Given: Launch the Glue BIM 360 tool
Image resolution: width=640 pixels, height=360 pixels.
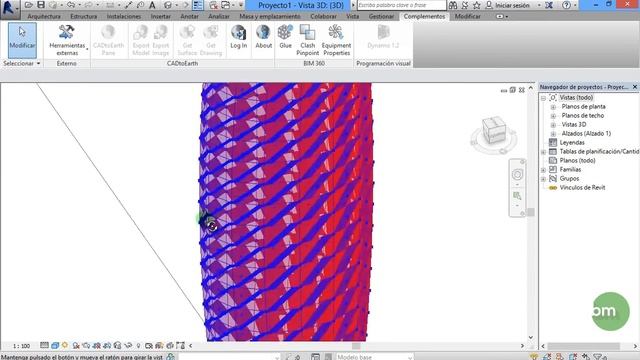Looking at the screenshot, I should (285, 37).
